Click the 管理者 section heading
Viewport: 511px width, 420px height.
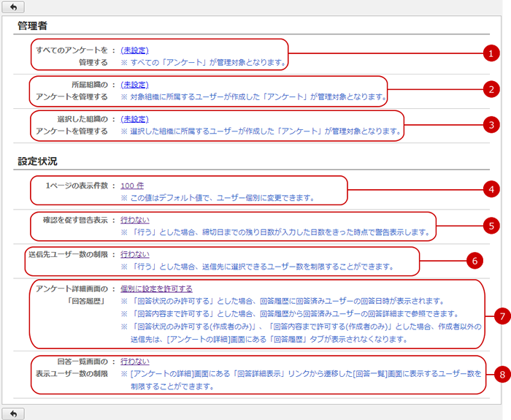(x=33, y=26)
